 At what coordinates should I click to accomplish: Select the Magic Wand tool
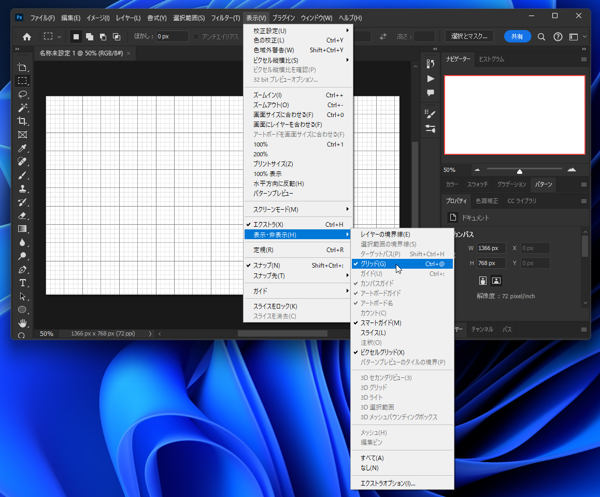(x=23, y=108)
